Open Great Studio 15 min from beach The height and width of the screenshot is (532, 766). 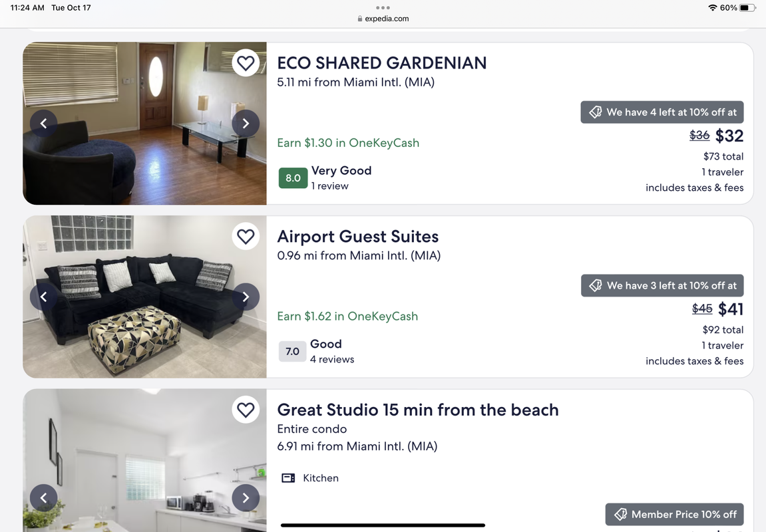click(417, 410)
